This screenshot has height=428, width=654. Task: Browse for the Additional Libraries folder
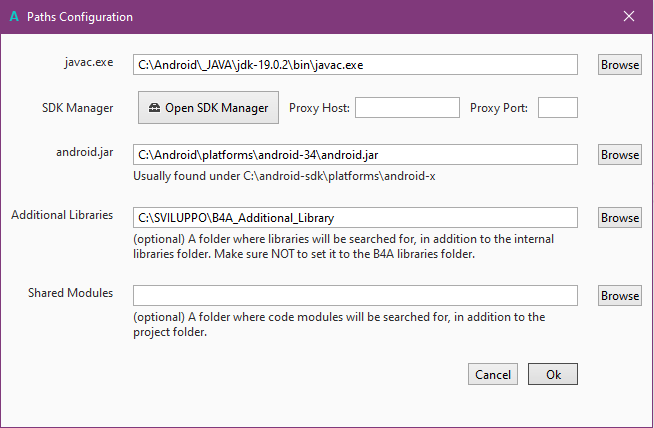point(620,217)
